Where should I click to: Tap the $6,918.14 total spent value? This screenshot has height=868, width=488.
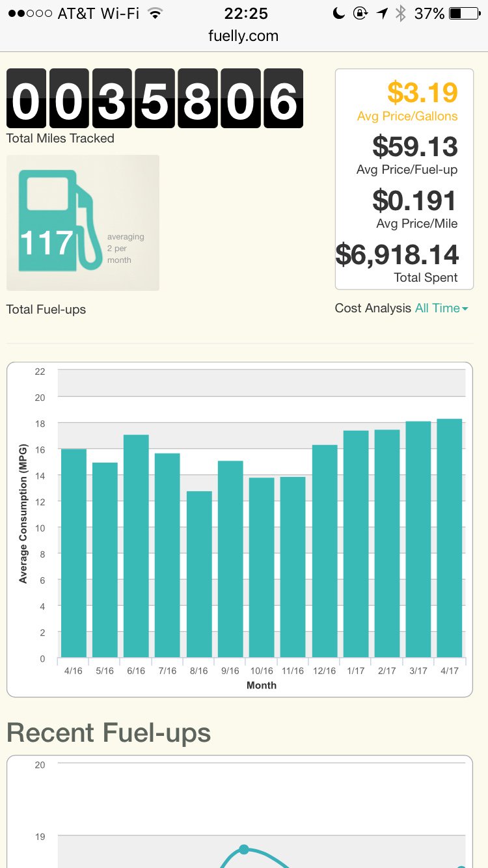(398, 254)
